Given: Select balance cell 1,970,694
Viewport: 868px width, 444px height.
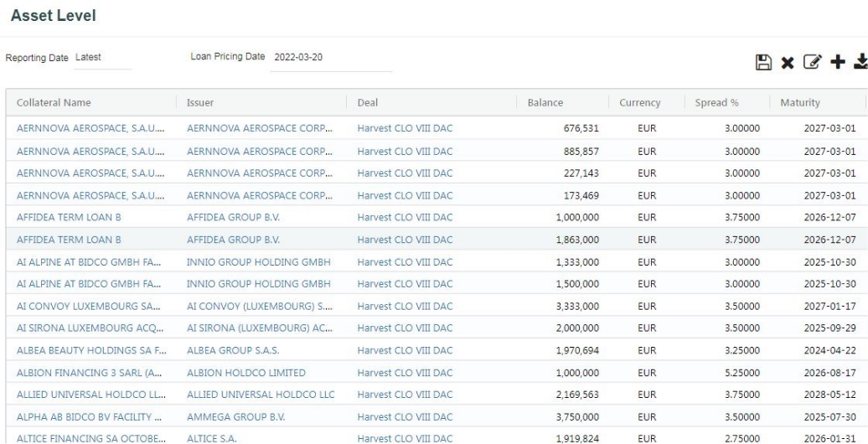Looking at the screenshot, I should coord(577,350).
